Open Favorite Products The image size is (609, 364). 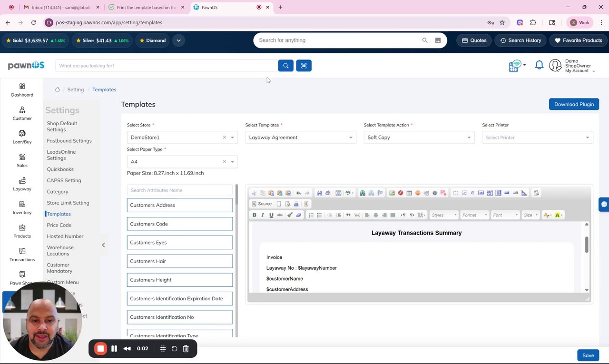(x=578, y=40)
